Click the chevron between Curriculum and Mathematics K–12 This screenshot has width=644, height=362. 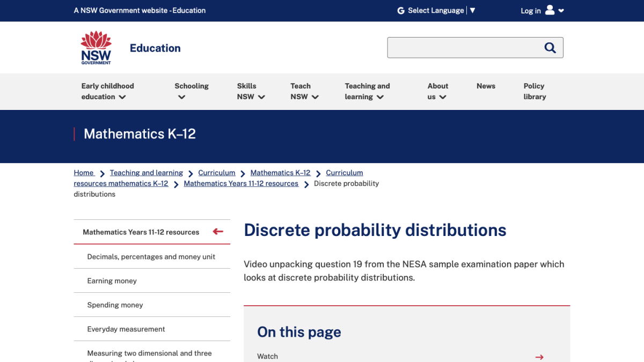point(243,173)
